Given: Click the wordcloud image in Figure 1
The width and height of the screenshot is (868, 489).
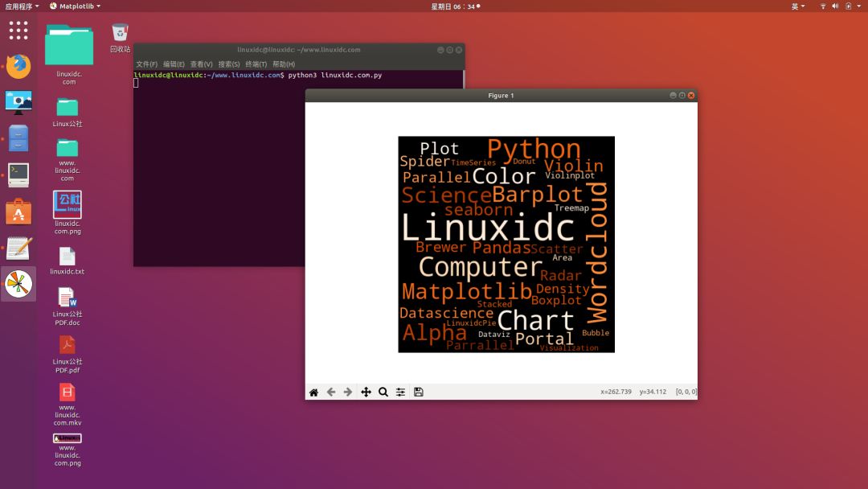Looking at the screenshot, I should pos(506,244).
